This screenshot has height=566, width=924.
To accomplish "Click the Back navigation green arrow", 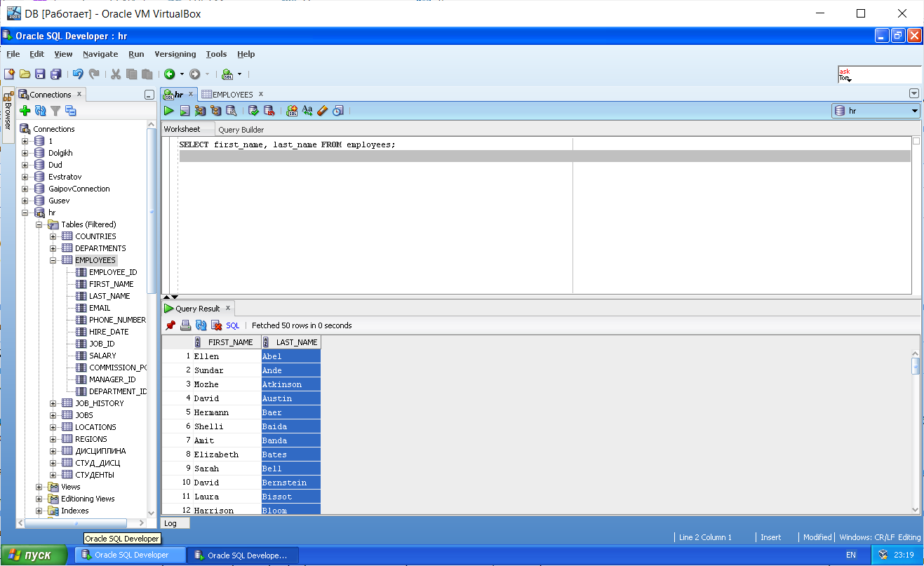I will click(170, 74).
